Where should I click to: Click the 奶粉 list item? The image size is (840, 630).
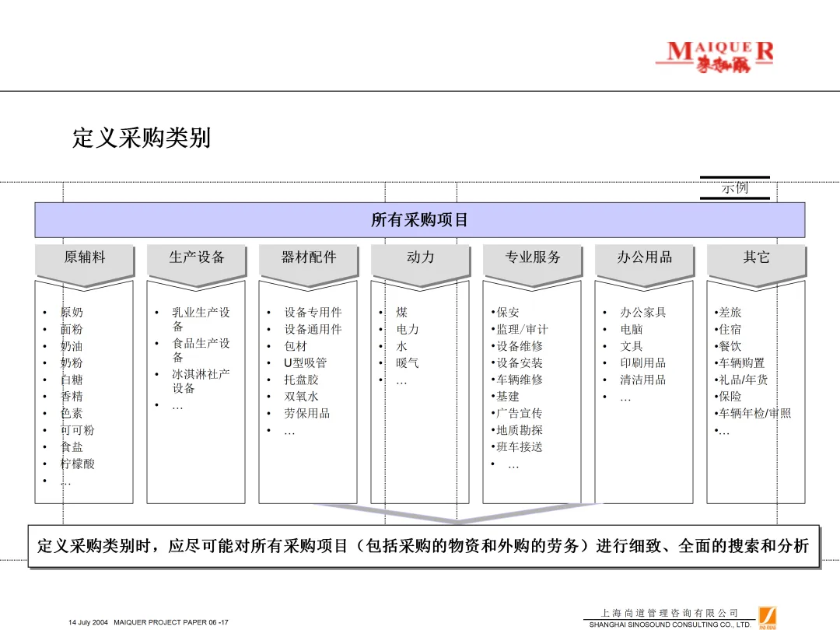(72, 362)
